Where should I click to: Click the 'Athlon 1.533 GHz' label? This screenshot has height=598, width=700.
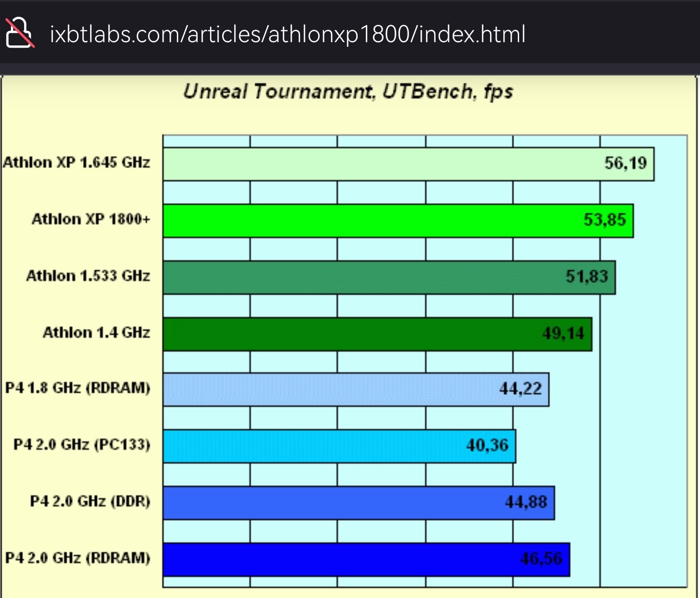[x=88, y=276]
